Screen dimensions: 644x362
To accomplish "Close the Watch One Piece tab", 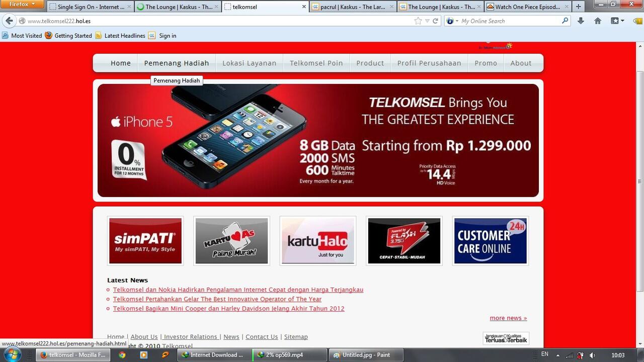I will pos(566,7).
